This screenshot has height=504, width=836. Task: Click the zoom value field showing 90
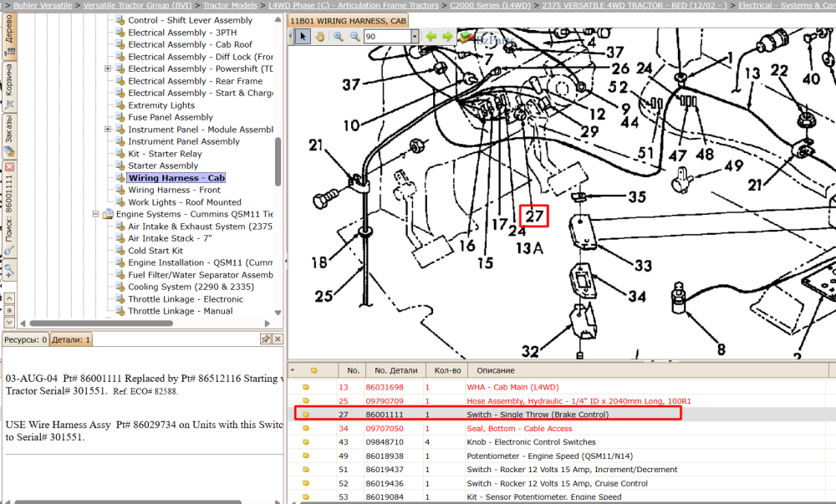387,36
